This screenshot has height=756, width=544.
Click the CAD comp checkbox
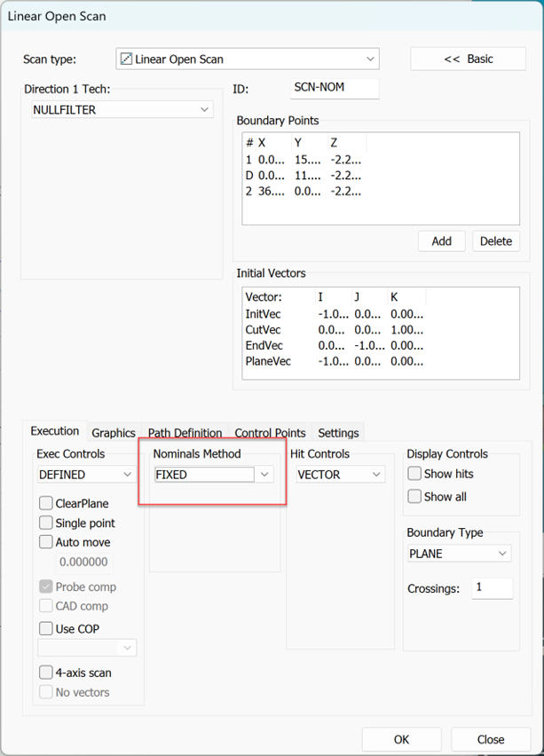(46, 606)
